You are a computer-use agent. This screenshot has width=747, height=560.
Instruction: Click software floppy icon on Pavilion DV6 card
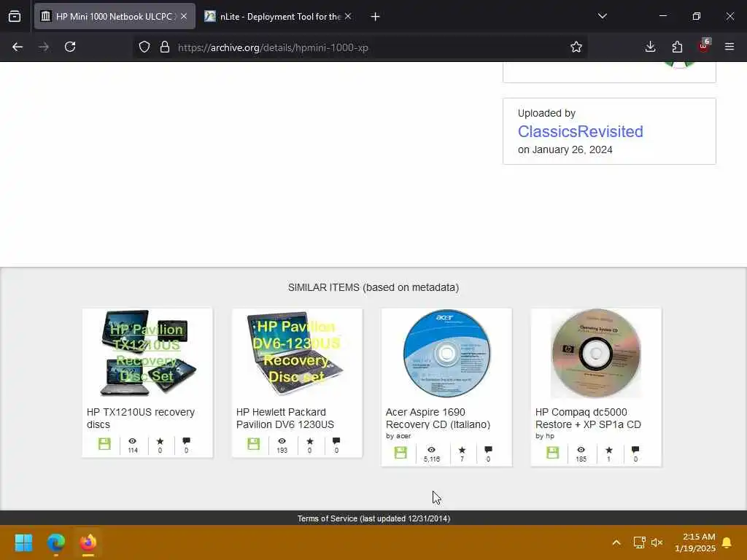click(253, 444)
